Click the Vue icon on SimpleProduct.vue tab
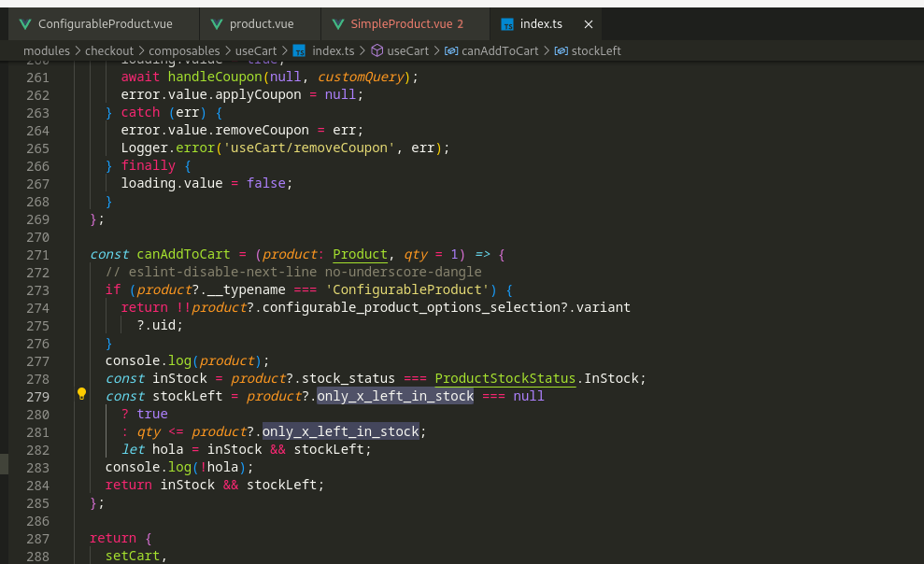 pos(336,23)
